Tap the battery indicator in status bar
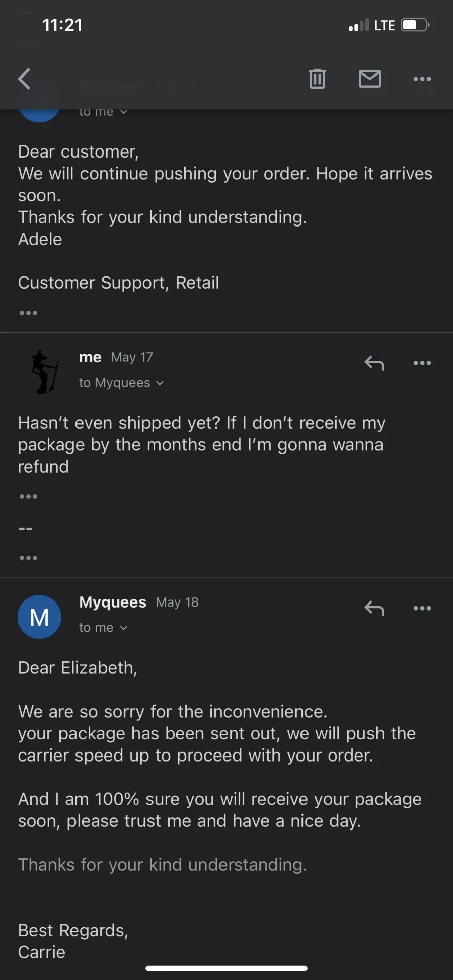The image size is (453, 980). click(x=415, y=25)
